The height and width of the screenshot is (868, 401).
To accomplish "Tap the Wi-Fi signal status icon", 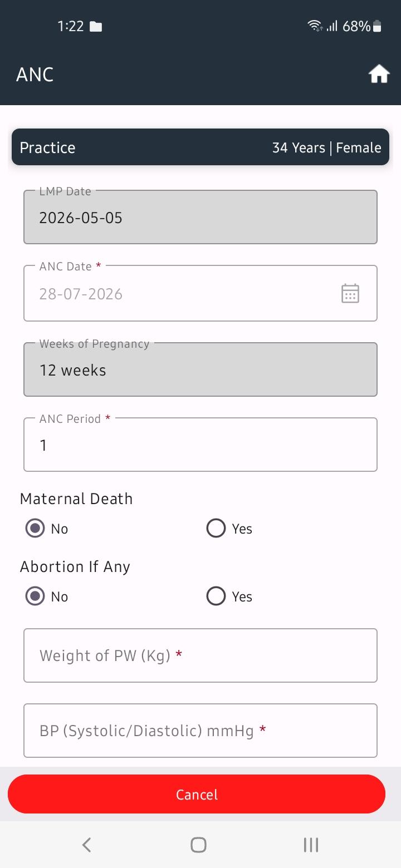I will (x=315, y=26).
